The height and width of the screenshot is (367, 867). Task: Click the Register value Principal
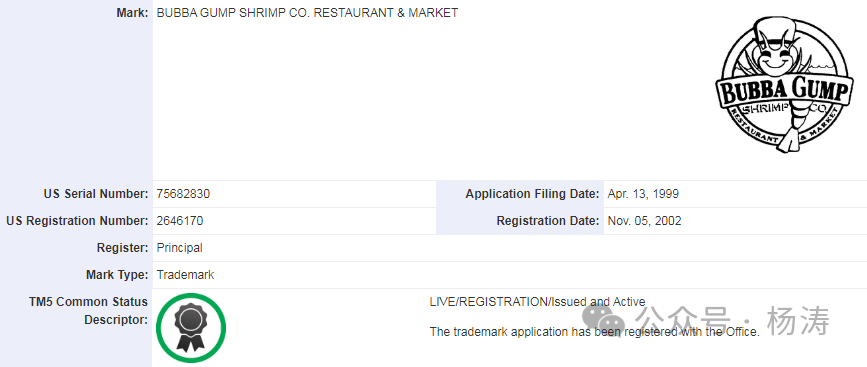(x=180, y=248)
